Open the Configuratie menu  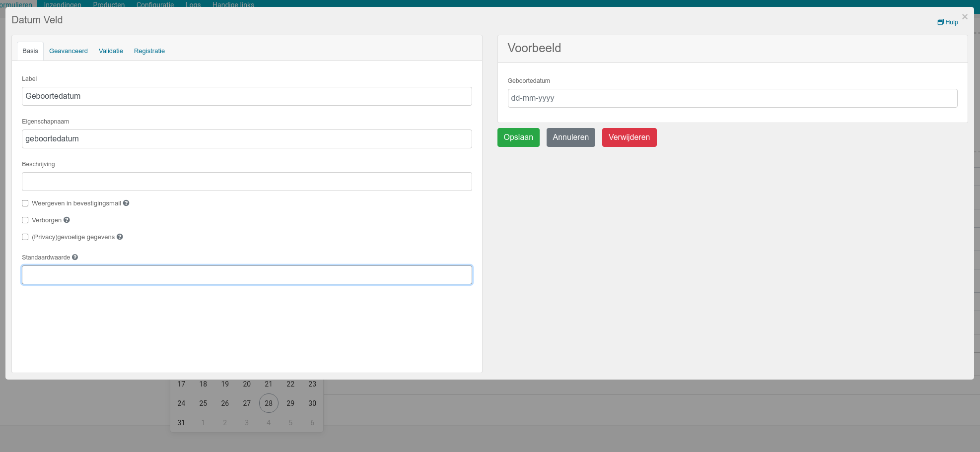click(x=155, y=4)
